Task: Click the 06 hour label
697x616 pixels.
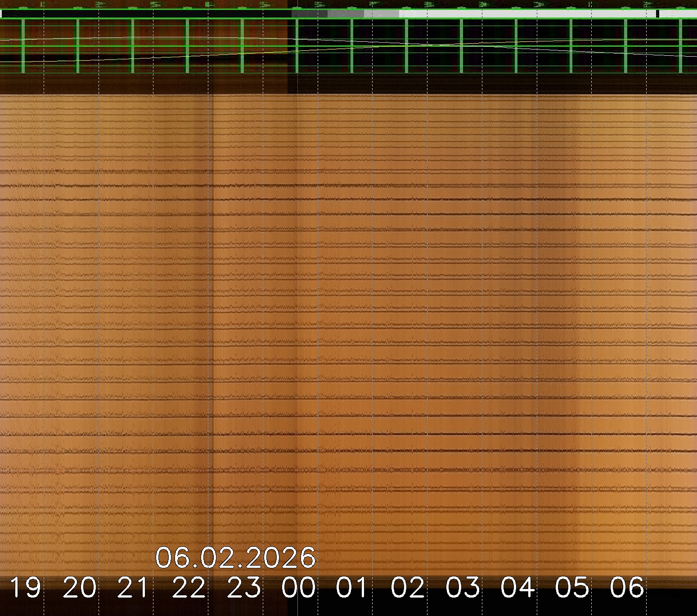Action: pos(627,588)
